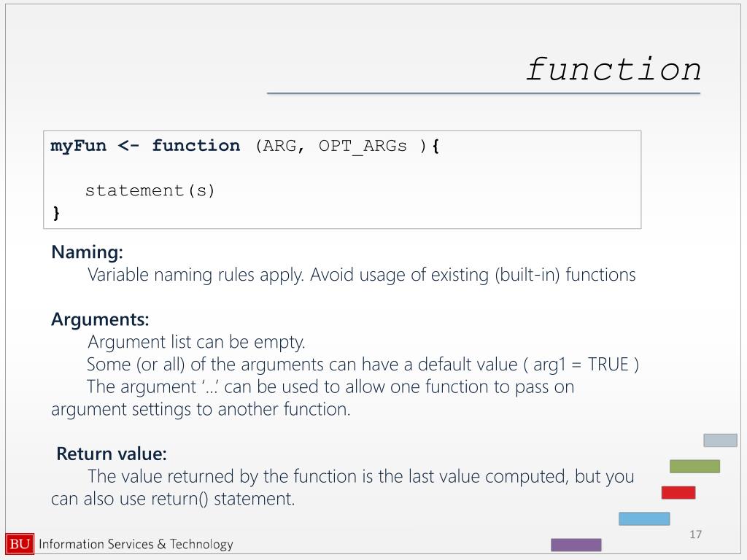The width and height of the screenshot is (747, 560).
Task: Click the 'statement(s)' code line
Action: coord(150,190)
